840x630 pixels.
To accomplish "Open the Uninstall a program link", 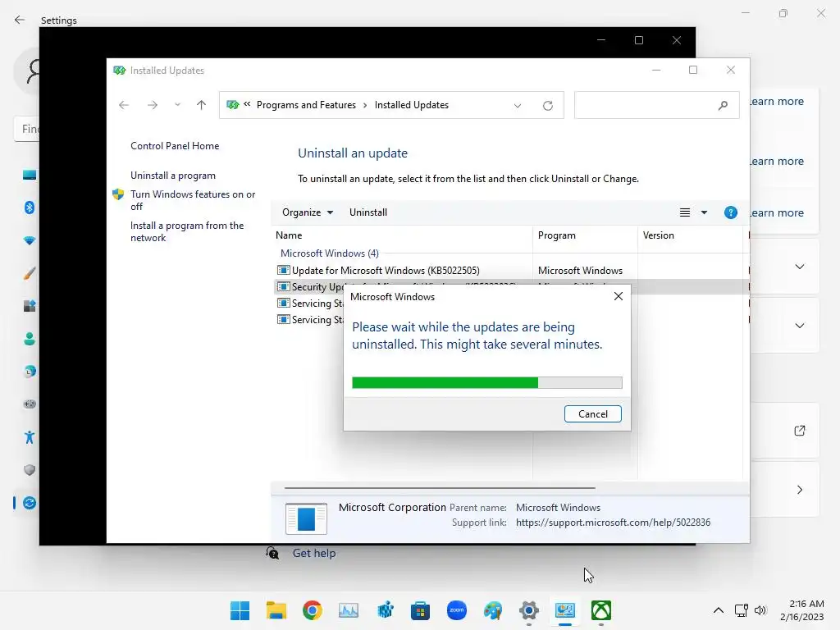I will [x=173, y=176].
